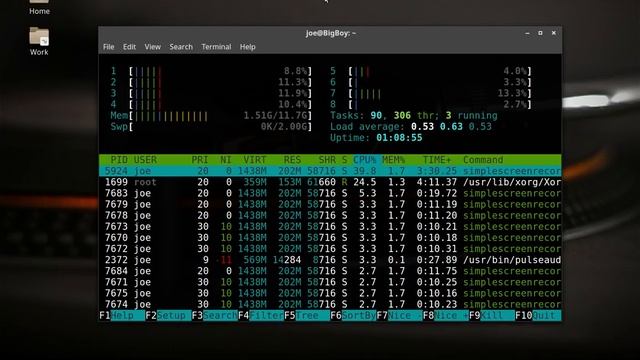Click the CPU 1 usage meter
The image size is (640, 360).
[x=211, y=71]
